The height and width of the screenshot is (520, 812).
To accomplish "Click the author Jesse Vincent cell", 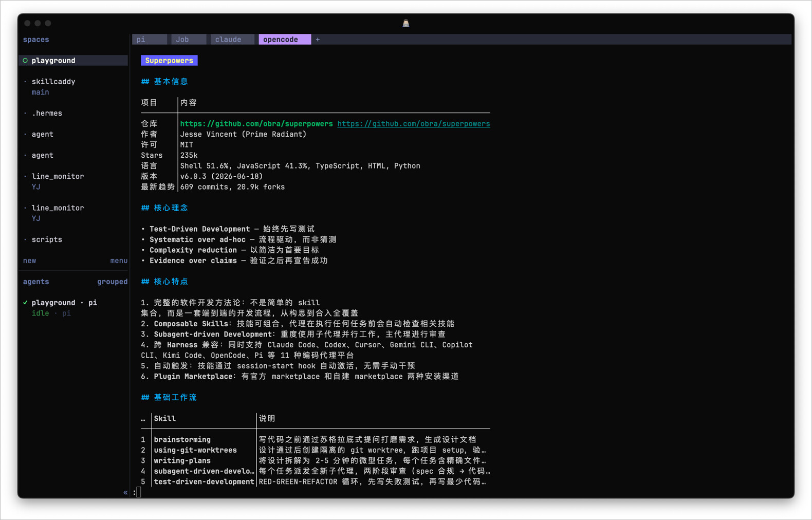I will 243,134.
